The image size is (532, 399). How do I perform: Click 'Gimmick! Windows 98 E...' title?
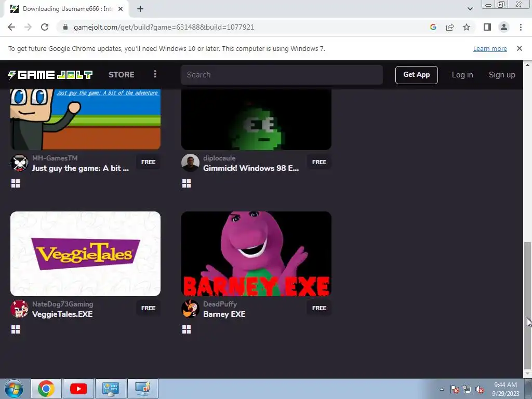[251, 168]
